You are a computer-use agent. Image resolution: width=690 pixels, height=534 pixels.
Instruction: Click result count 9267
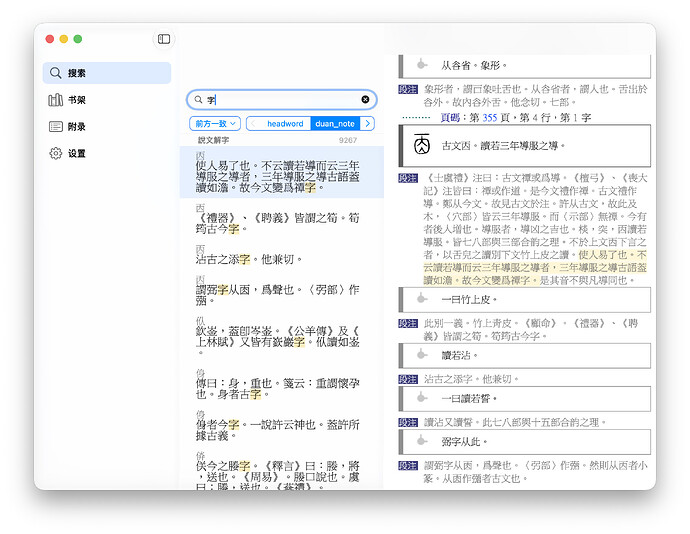click(x=348, y=140)
